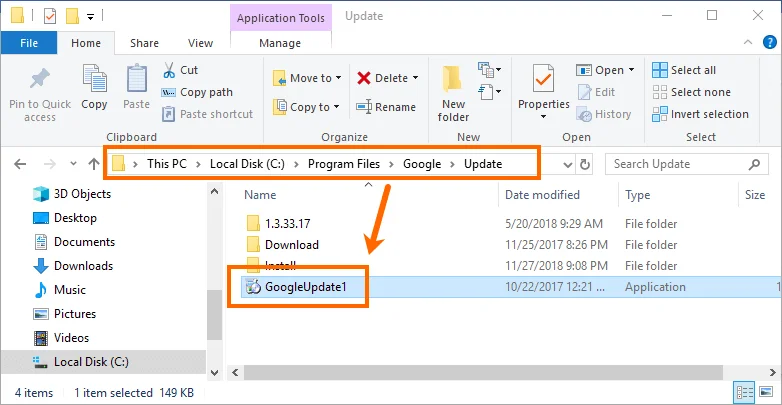Switch to the Home ribbon tab

(x=86, y=43)
